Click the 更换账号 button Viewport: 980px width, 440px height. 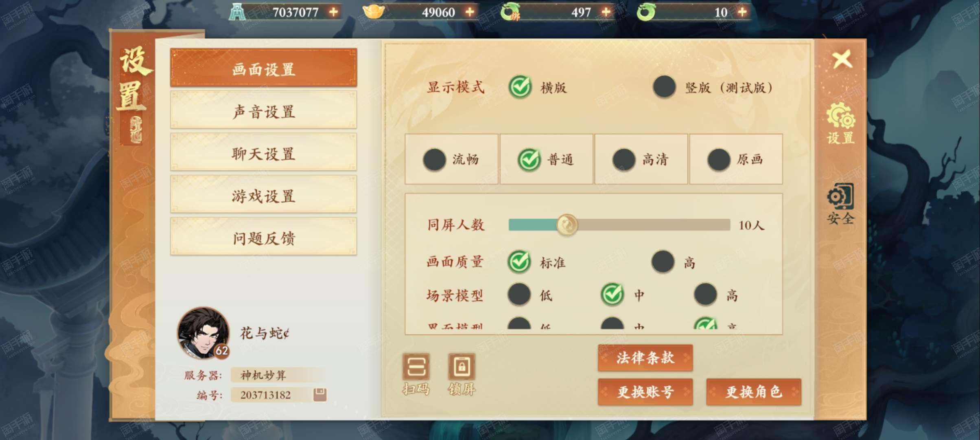[x=645, y=392]
